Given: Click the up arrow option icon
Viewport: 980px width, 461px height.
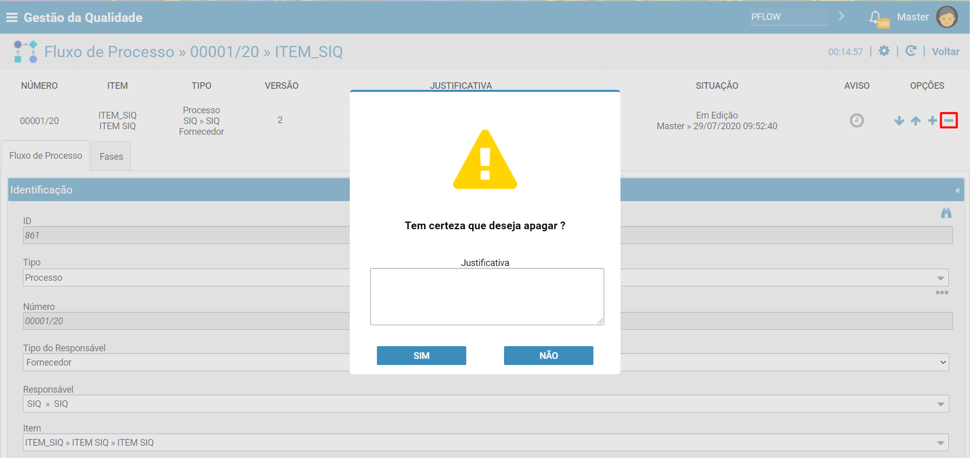Looking at the screenshot, I should point(916,120).
